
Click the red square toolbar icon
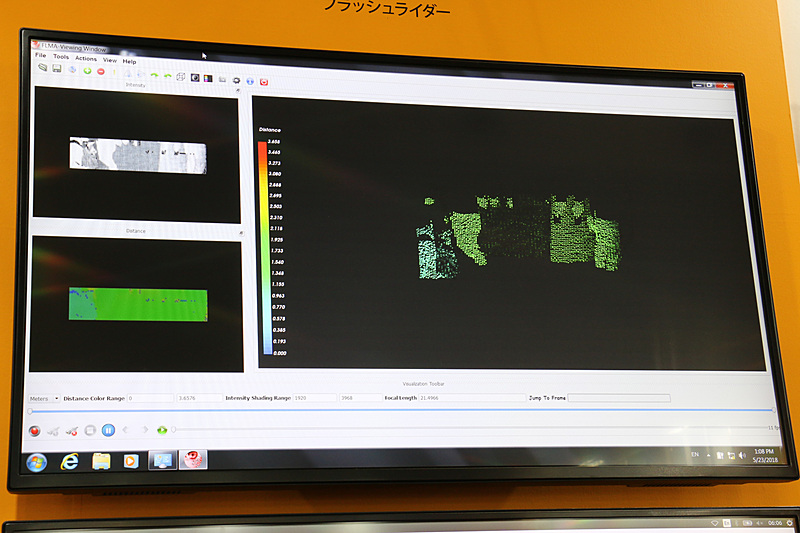(264, 82)
